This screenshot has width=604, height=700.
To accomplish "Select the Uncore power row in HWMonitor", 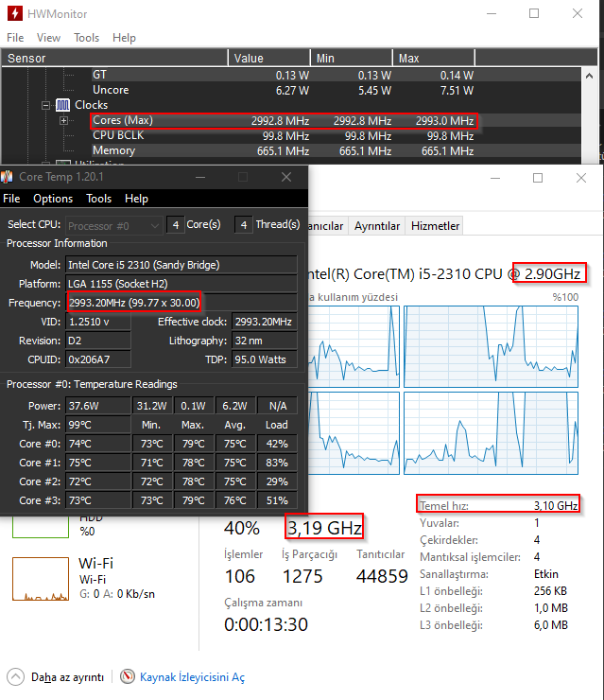I will coord(283,90).
